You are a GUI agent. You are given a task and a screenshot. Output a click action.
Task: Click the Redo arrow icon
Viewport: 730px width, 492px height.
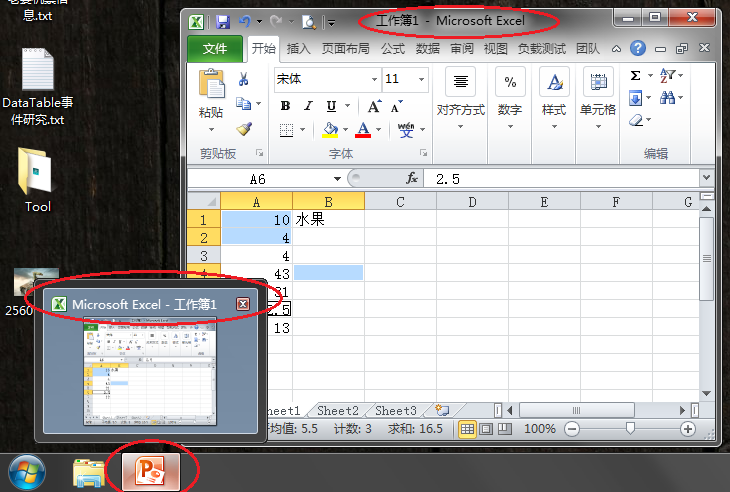click(x=276, y=21)
